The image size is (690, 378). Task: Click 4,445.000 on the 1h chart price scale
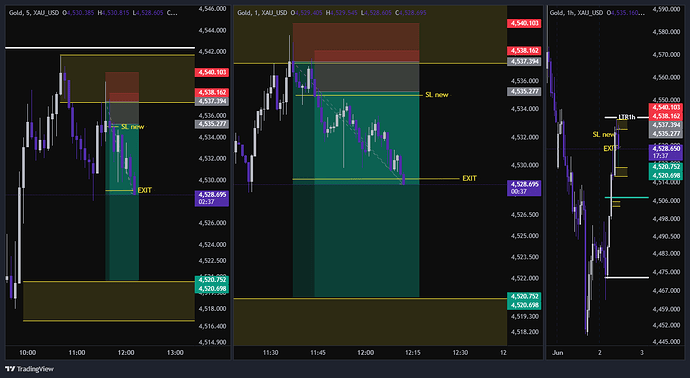coord(667,341)
